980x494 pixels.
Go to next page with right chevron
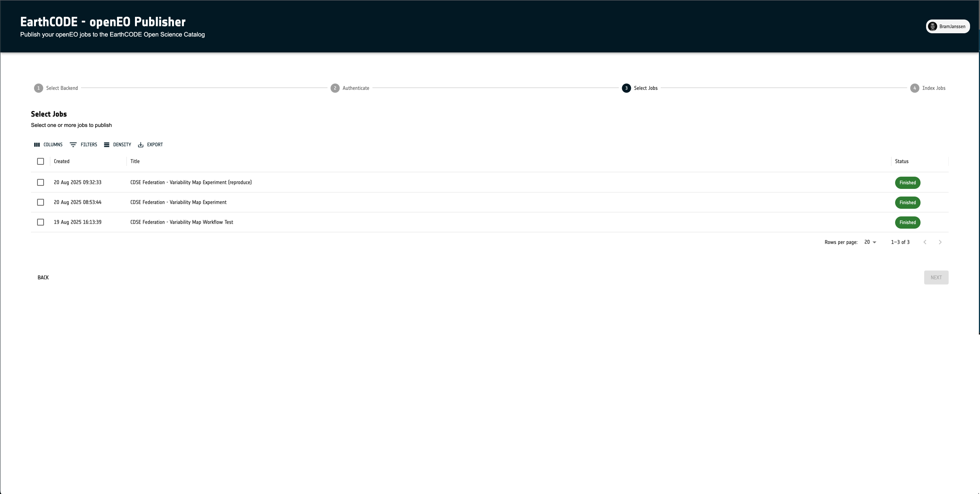(940, 242)
